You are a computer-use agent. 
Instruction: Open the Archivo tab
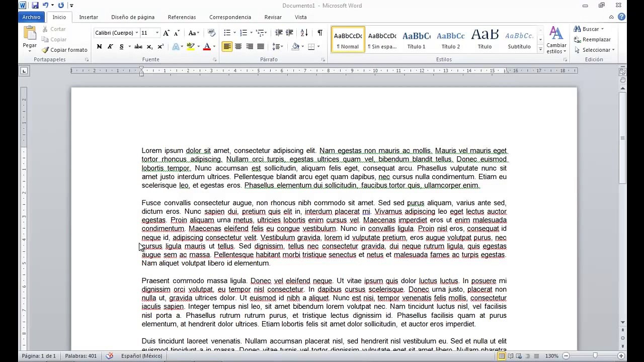[31, 17]
